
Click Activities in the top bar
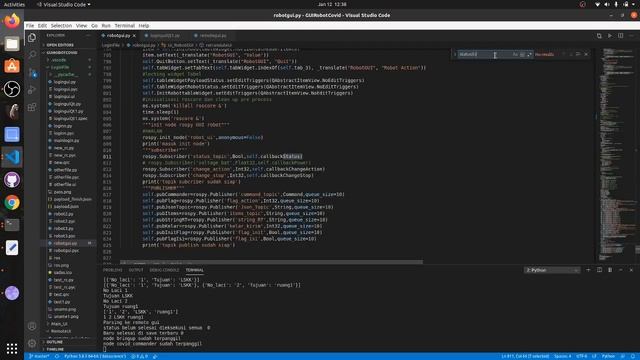(14, 4)
